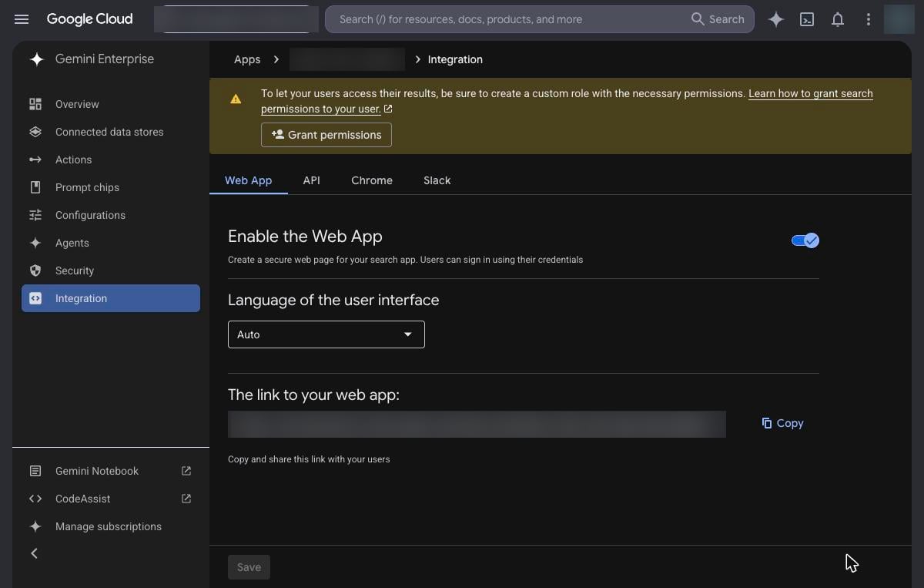
Task: Click Apps in the breadcrumb
Action: tap(247, 59)
